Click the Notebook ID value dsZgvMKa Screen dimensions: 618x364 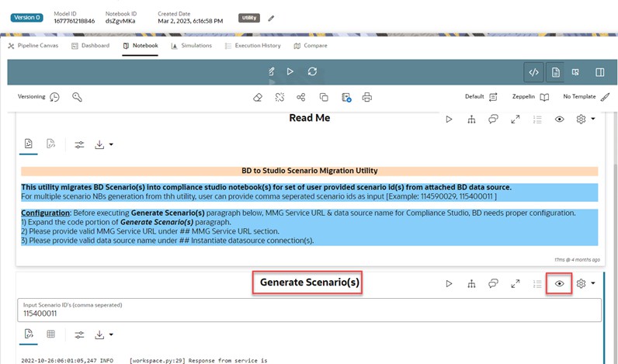(x=120, y=21)
